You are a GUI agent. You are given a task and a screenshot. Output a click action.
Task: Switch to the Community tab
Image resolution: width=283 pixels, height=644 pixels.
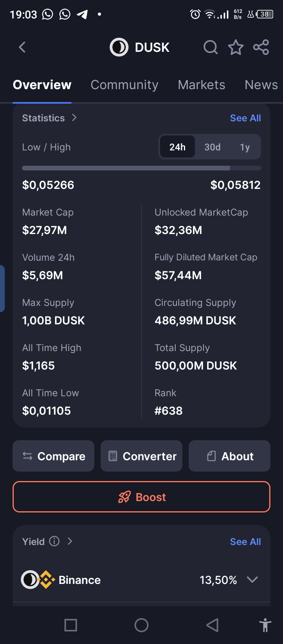tap(124, 85)
